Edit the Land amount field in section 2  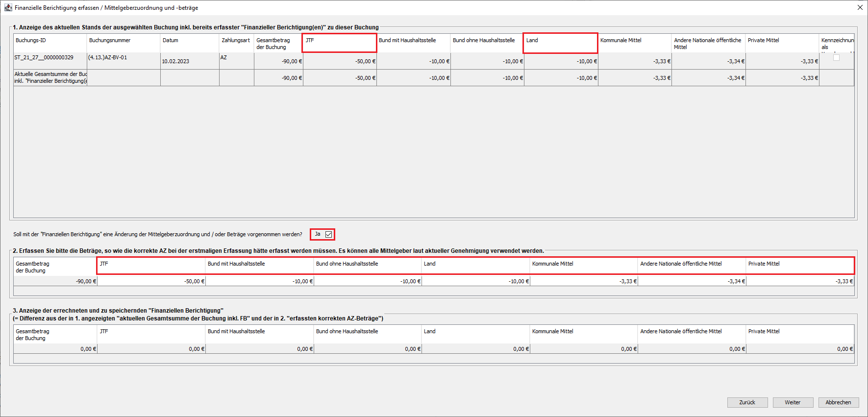point(476,281)
